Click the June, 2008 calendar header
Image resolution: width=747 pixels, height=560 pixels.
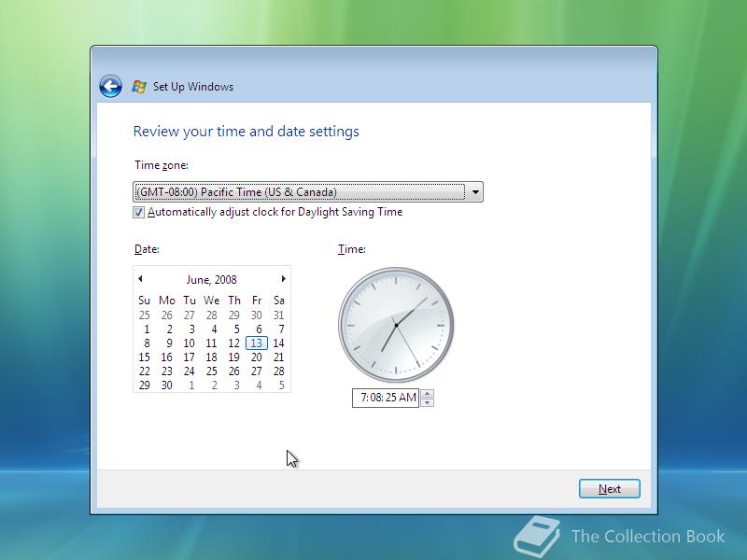tap(212, 279)
